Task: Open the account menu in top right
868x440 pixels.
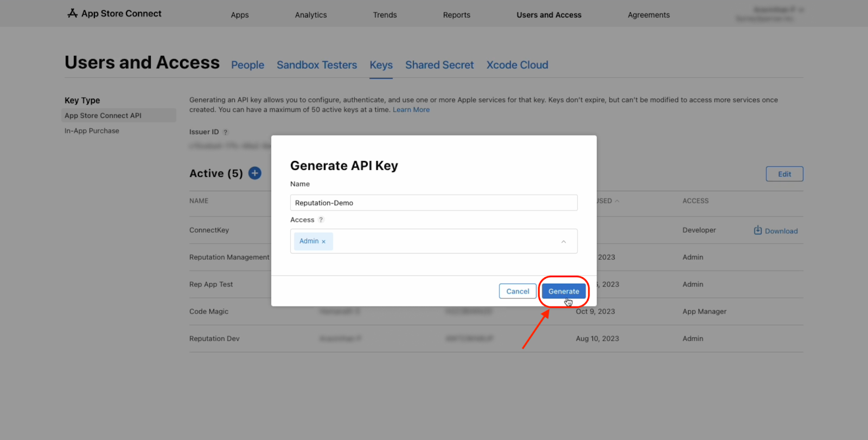Action: [769, 14]
